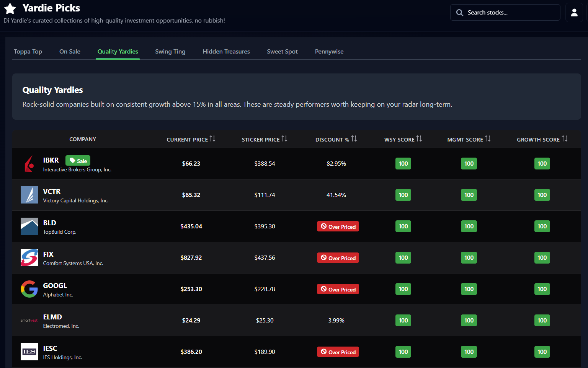This screenshot has width=588, height=368.
Task: Open the Hidden Treasures tab
Action: click(226, 52)
